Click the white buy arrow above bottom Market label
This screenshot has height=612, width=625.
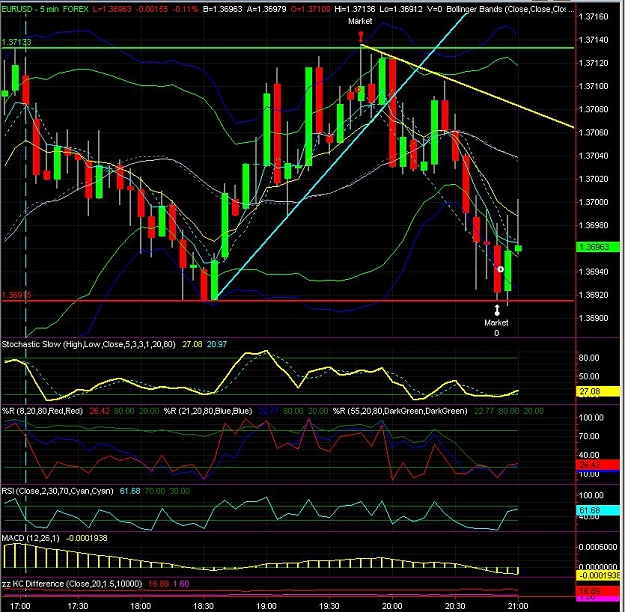point(497,310)
